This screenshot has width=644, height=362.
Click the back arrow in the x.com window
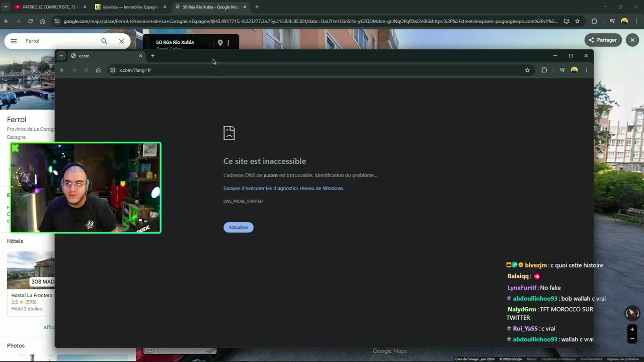tap(62, 70)
